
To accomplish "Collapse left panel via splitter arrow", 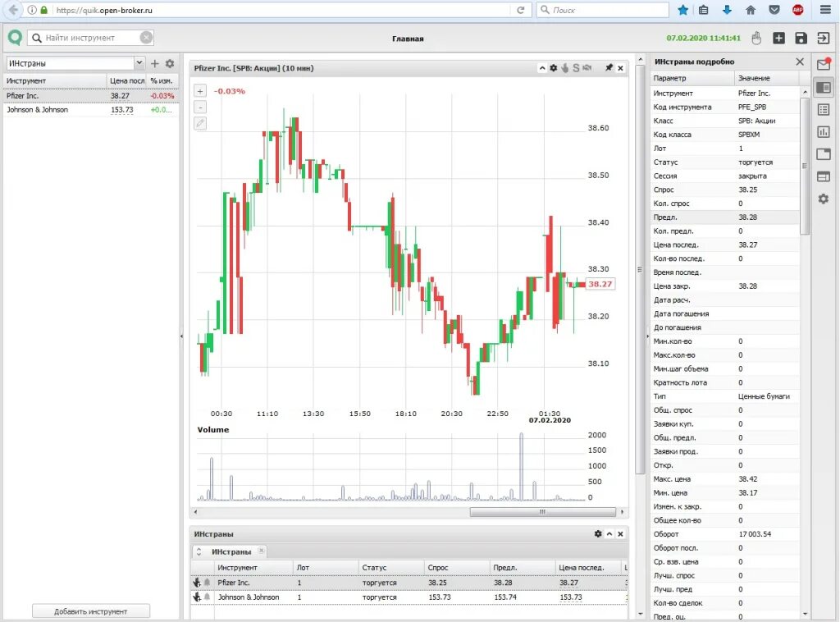I will [x=181, y=336].
